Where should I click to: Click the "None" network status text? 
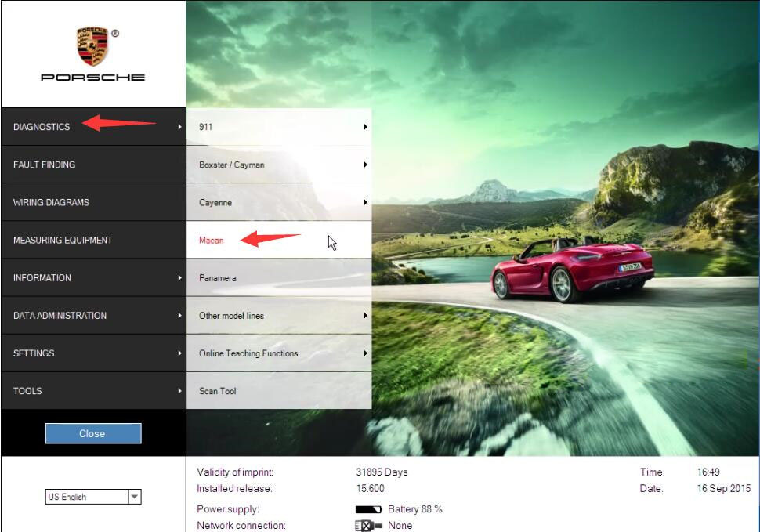pyautogui.click(x=400, y=525)
